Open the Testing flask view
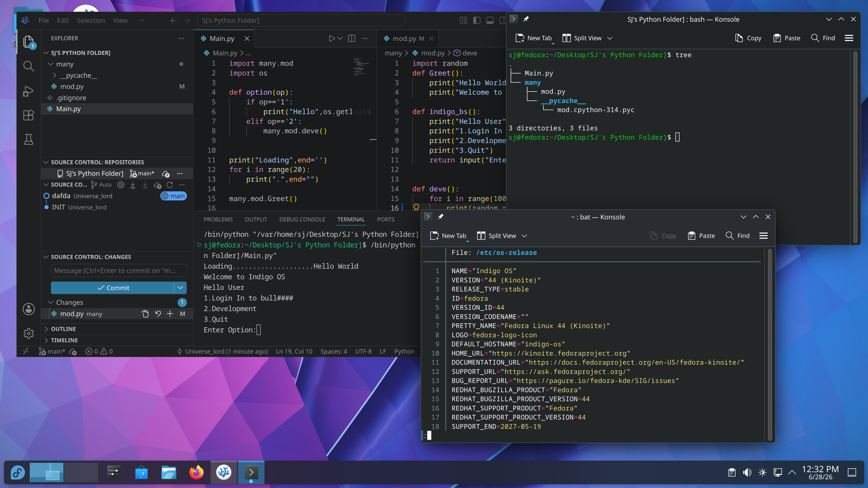 point(29,139)
